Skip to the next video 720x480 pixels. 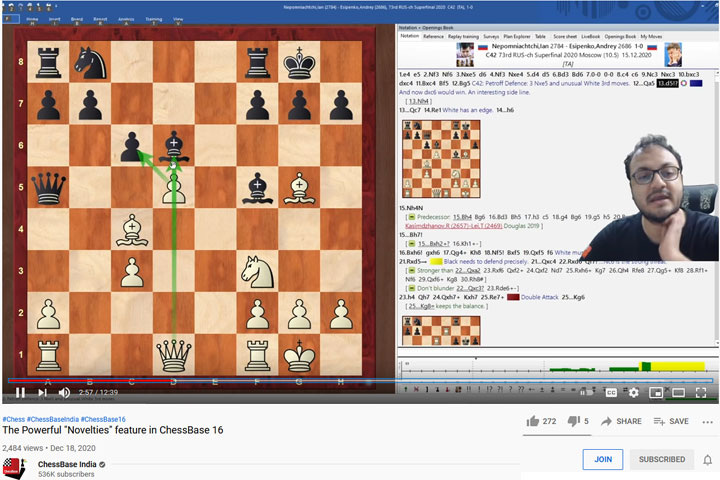(x=42, y=393)
